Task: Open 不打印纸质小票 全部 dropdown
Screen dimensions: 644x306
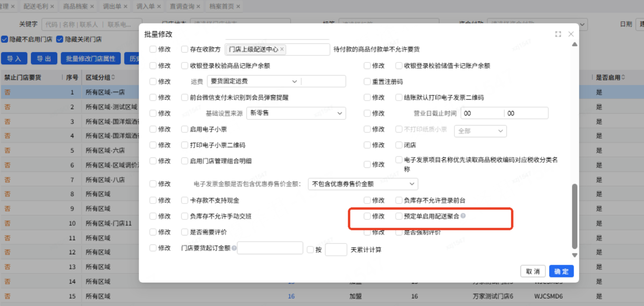Action: click(481, 131)
